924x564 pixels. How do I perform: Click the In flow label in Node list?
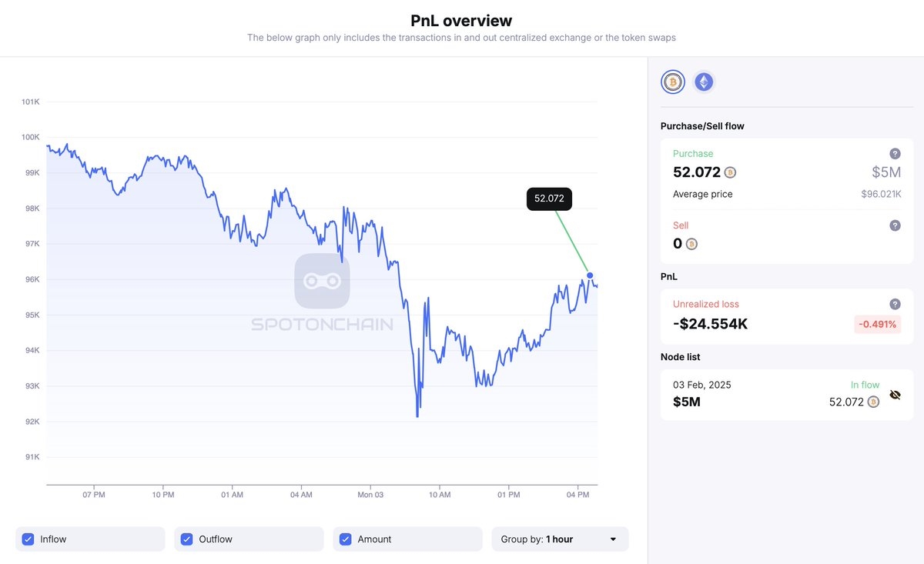(x=865, y=385)
